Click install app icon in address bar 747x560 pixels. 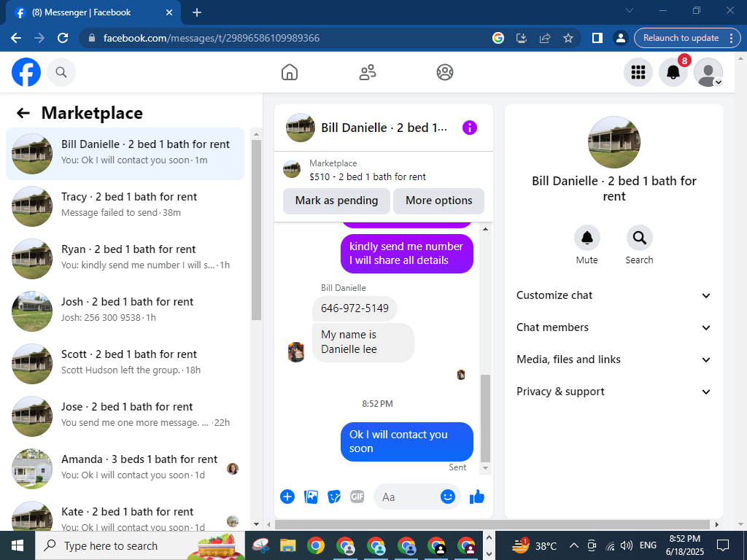[522, 38]
